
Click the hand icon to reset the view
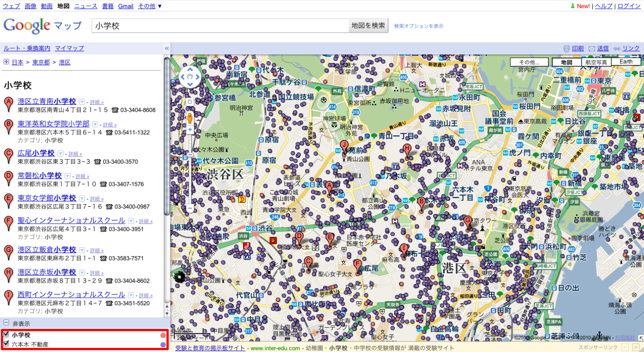coord(190,77)
